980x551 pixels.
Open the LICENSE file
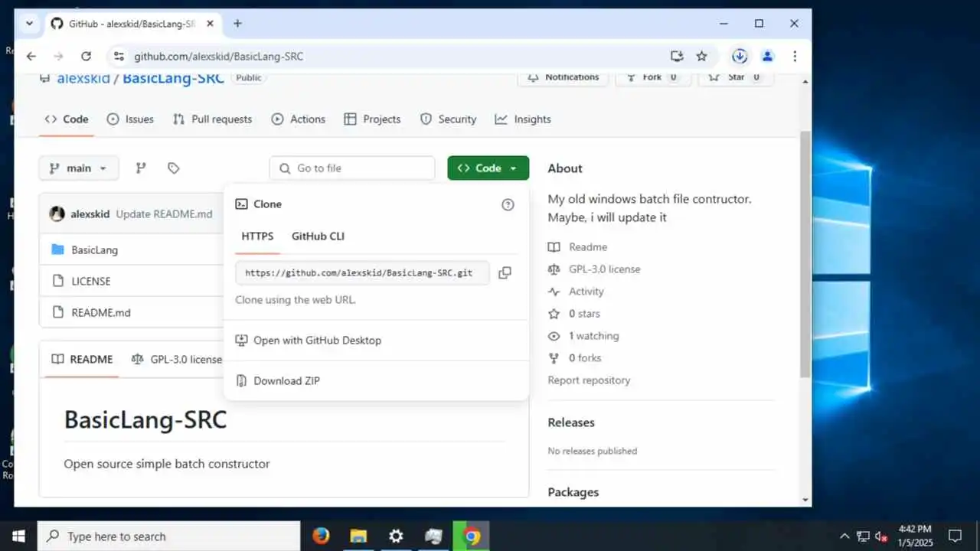pos(90,282)
